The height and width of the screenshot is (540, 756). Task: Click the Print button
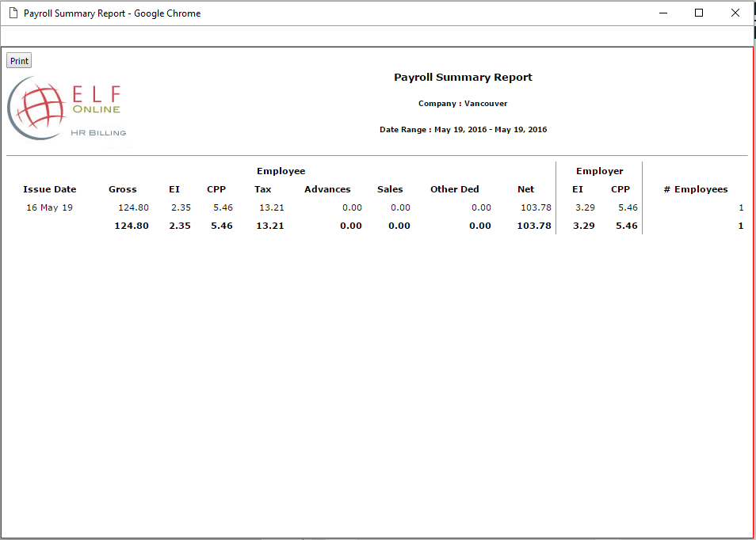(19, 61)
